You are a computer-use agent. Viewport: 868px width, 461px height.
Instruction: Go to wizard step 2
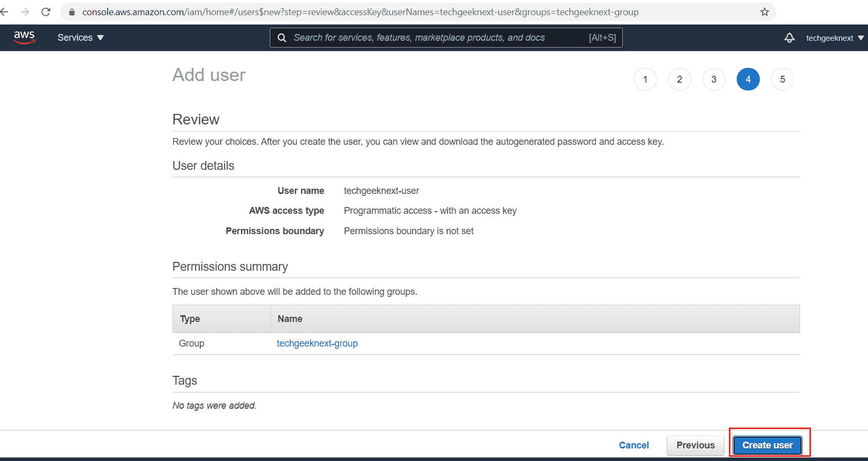[x=680, y=79]
